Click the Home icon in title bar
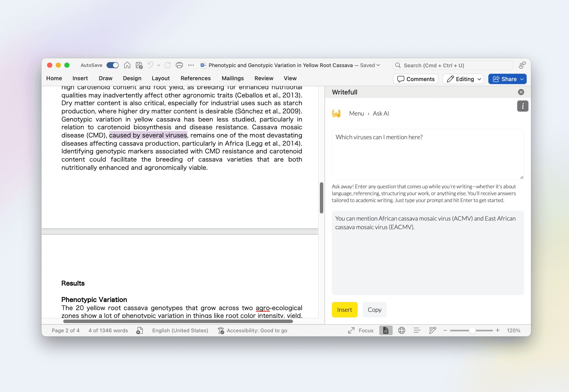 [x=127, y=65]
